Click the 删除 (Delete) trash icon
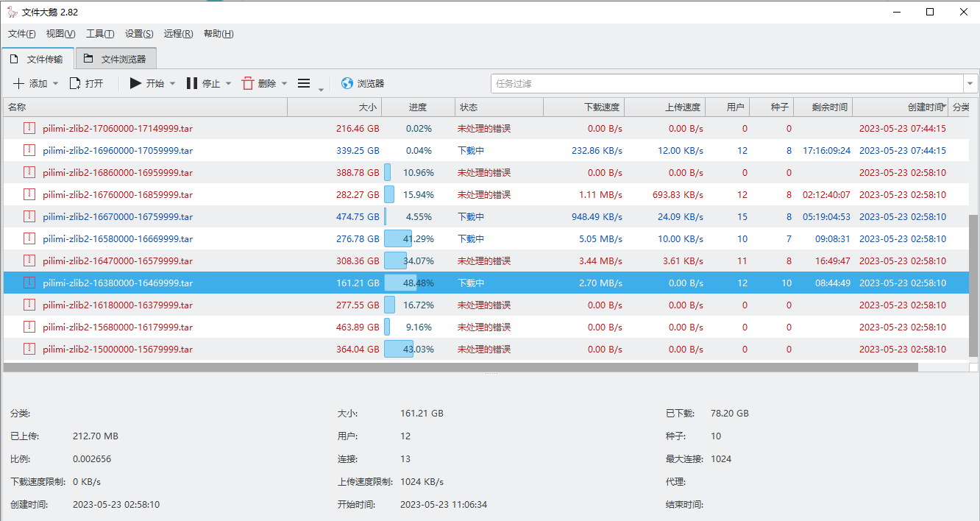 pos(249,83)
